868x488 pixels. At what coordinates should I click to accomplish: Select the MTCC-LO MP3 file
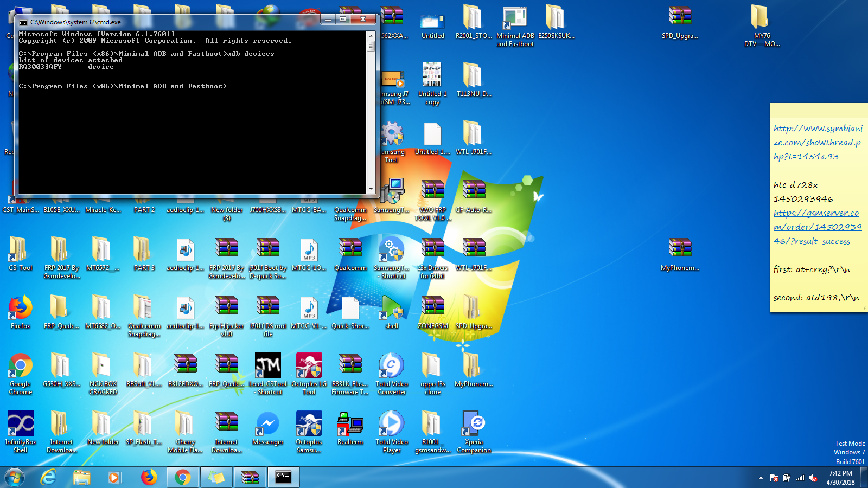point(309,254)
